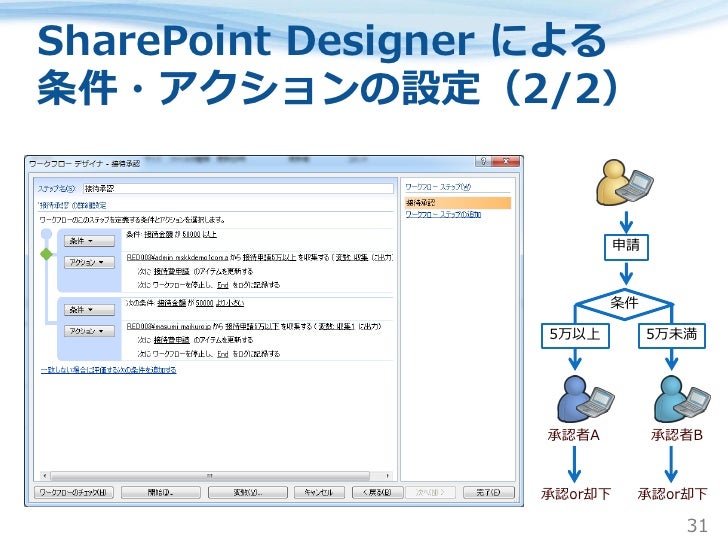
Task: Click horizontal scrollbar left arrow
Action: pyautogui.click(x=45, y=476)
